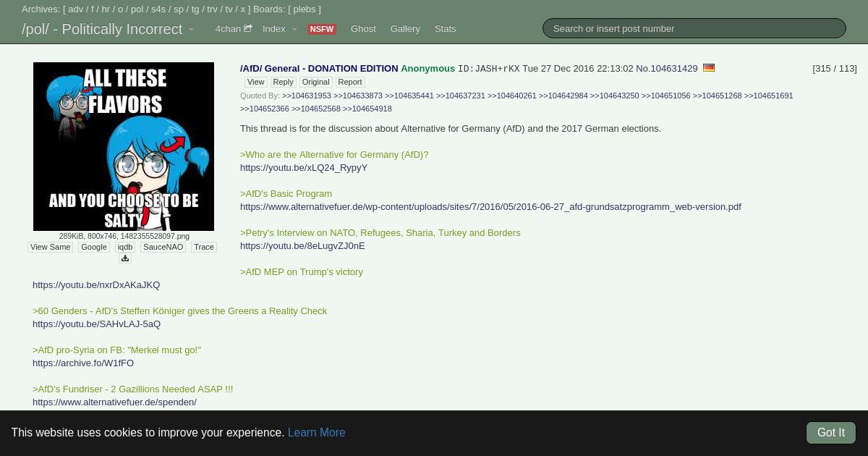Screen dimensions: 868x456
Task: Open quoted-by link >>104651056
Action: coord(666,96)
